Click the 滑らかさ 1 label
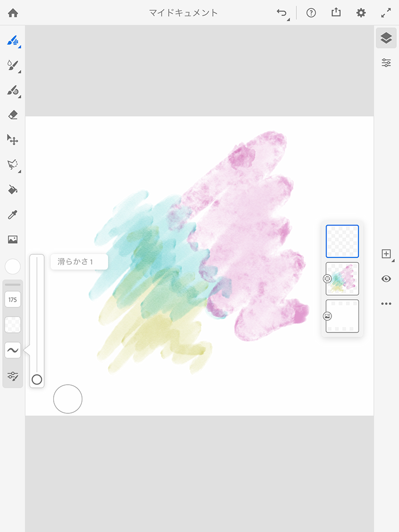The width and height of the screenshot is (399, 532). (76, 262)
